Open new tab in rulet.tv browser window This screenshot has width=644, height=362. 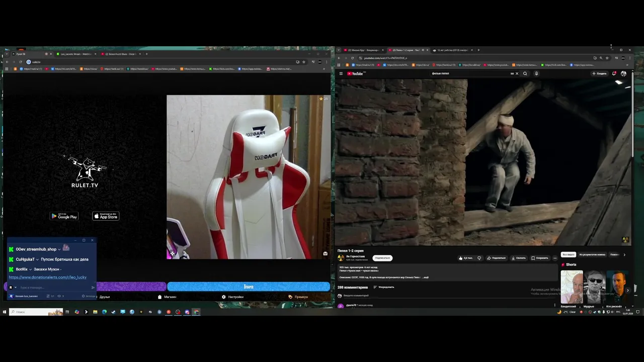pyautogui.click(x=146, y=54)
